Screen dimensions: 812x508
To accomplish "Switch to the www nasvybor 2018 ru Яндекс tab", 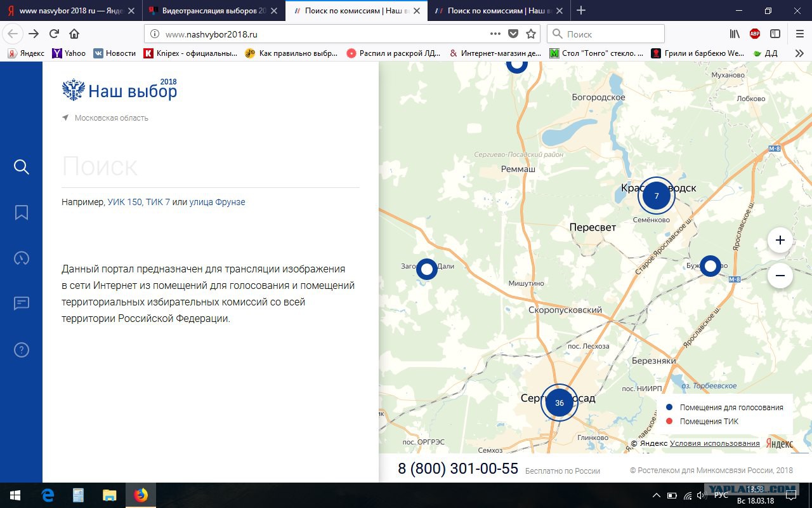I will [70, 11].
